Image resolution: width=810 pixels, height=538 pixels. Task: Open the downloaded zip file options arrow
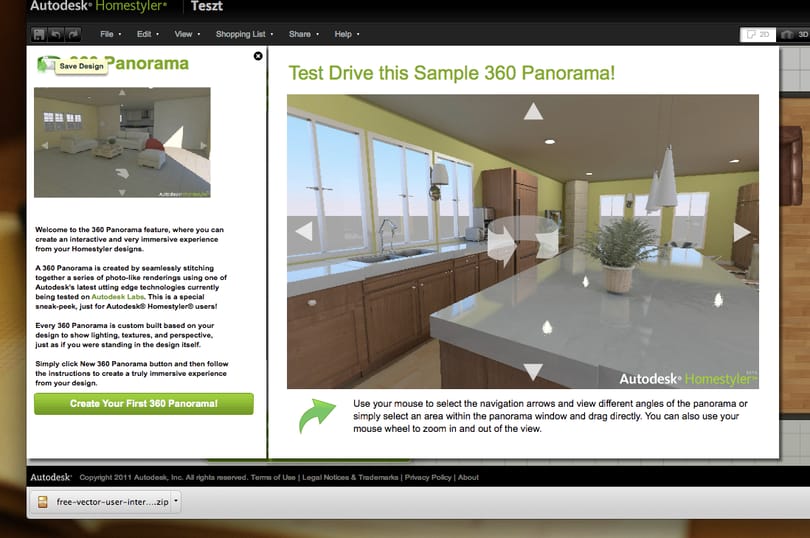pos(176,501)
